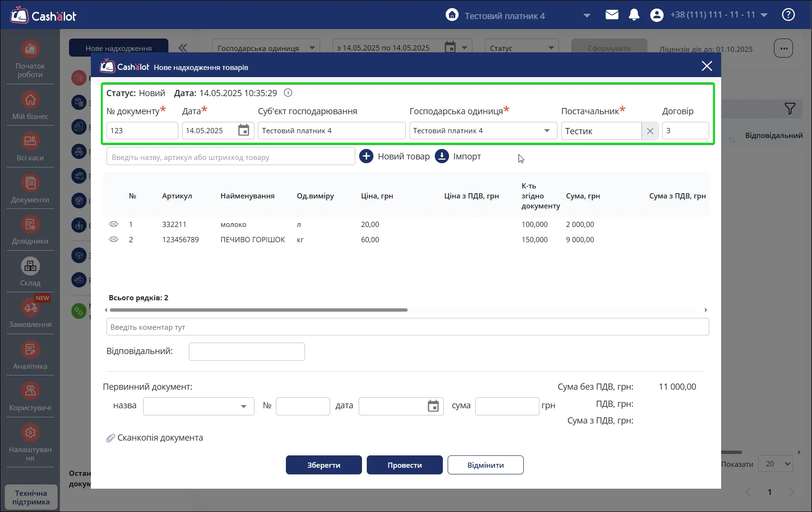
Task: Open Аналітика in the sidebar
Action: tap(30, 355)
